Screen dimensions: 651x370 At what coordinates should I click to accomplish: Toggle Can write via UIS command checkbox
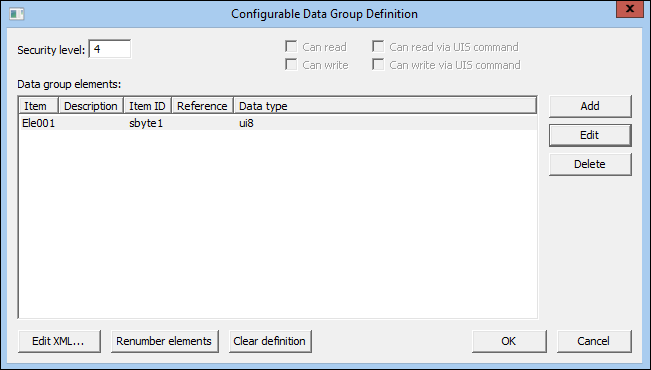click(x=378, y=65)
